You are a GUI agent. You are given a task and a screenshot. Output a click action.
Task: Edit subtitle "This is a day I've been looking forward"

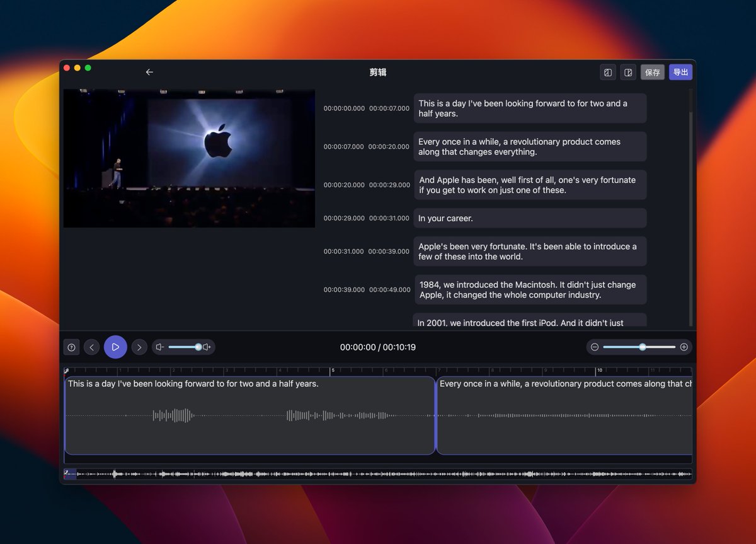coord(530,108)
